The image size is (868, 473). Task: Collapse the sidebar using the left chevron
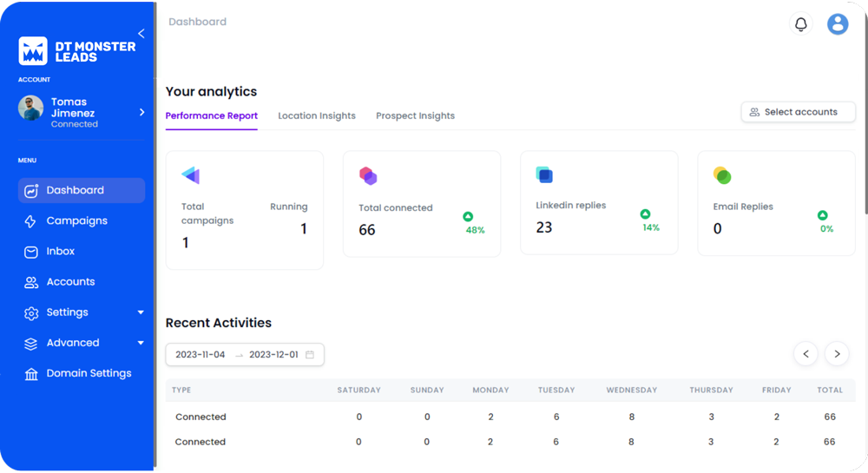(141, 34)
